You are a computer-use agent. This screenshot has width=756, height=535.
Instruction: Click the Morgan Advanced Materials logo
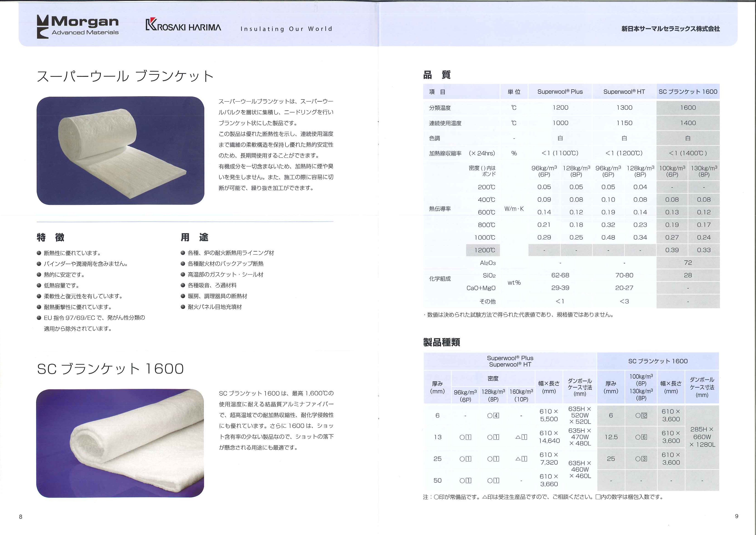78,26
